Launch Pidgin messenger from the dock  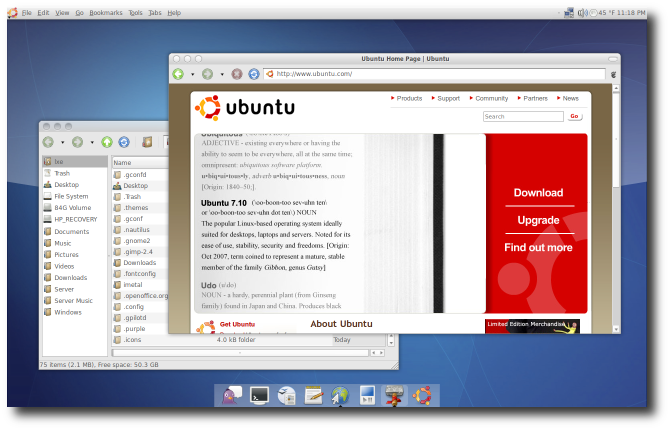click(232, 395)
